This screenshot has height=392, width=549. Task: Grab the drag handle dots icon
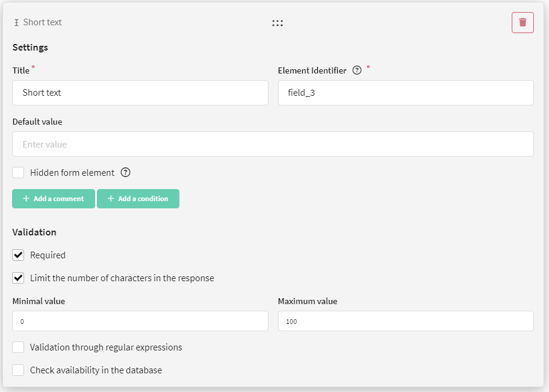(x=278, y=23)
